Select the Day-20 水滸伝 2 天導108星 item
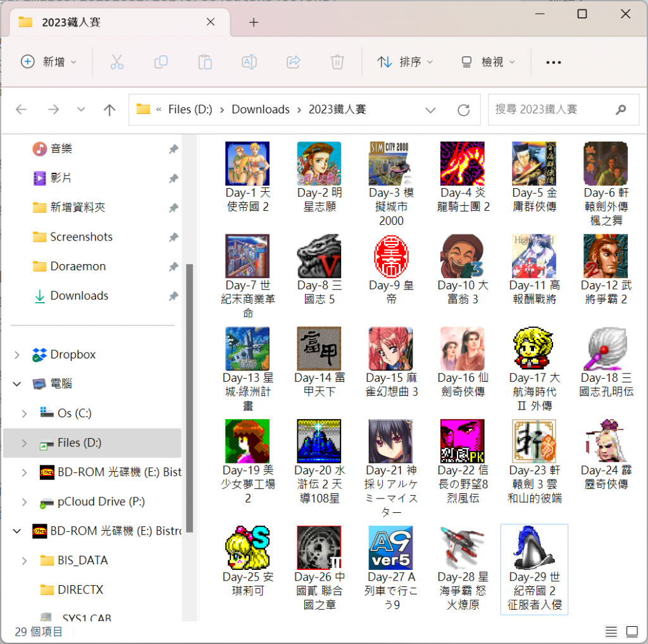648x644 pixels. 319,462
